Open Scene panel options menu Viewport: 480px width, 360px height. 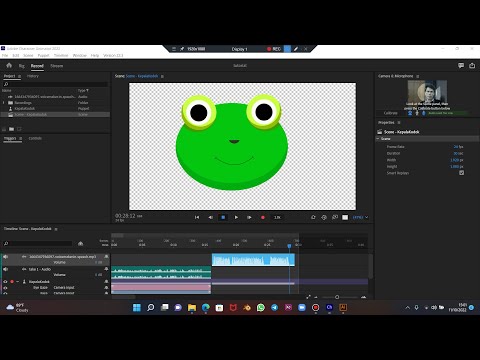point(162,76)
